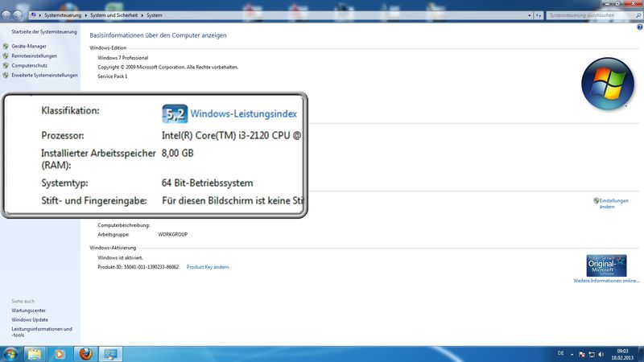Select the System breadcrumb entry
The width and height of the screenshot is (644, 362).
coord(155,15)
